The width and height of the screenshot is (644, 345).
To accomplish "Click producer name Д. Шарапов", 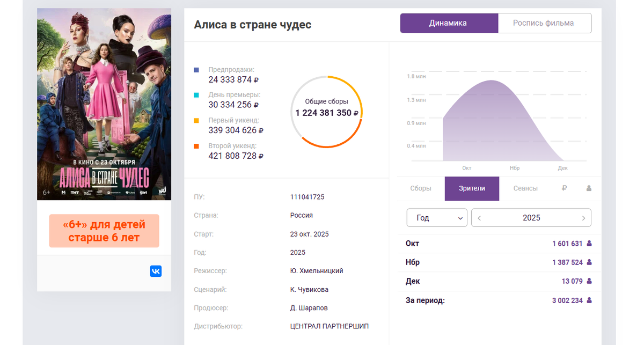I will pos(309,308).
